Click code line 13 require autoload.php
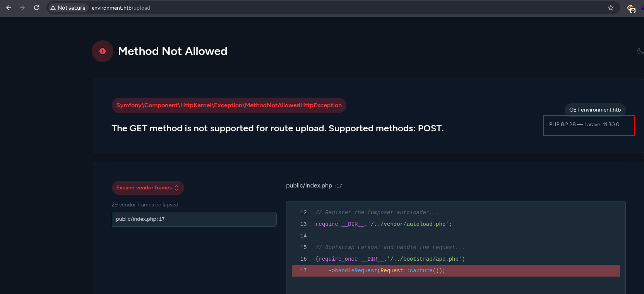This screenshot has height=294, width=644. [383, 224]
